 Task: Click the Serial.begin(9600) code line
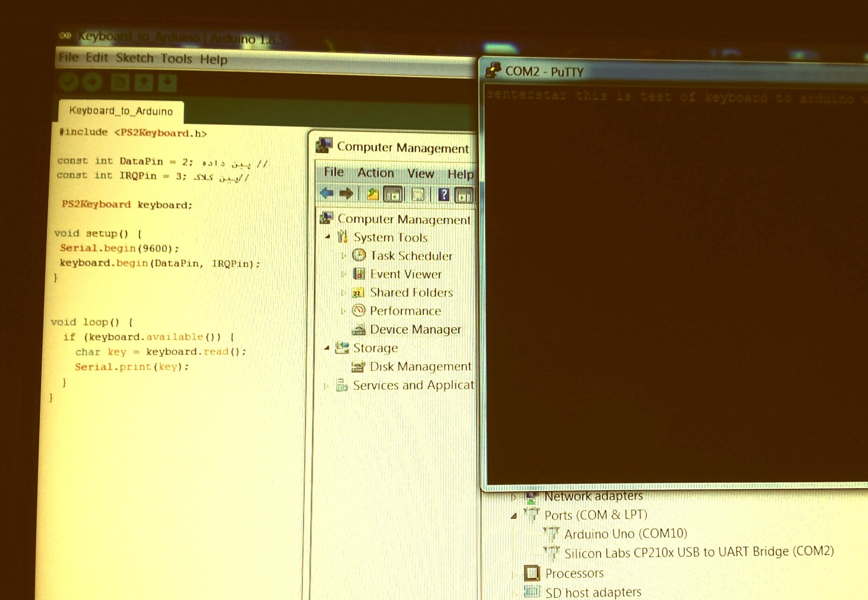tap(119, 248)
